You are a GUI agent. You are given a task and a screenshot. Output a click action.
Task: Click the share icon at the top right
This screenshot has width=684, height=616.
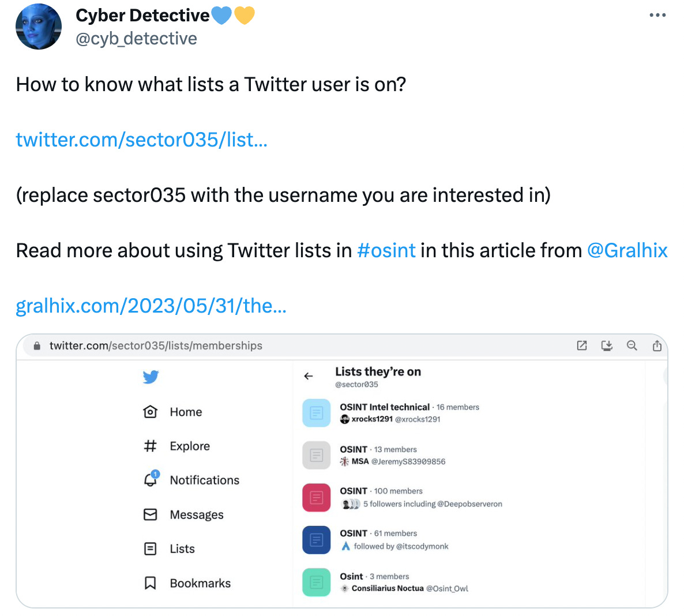657,345
